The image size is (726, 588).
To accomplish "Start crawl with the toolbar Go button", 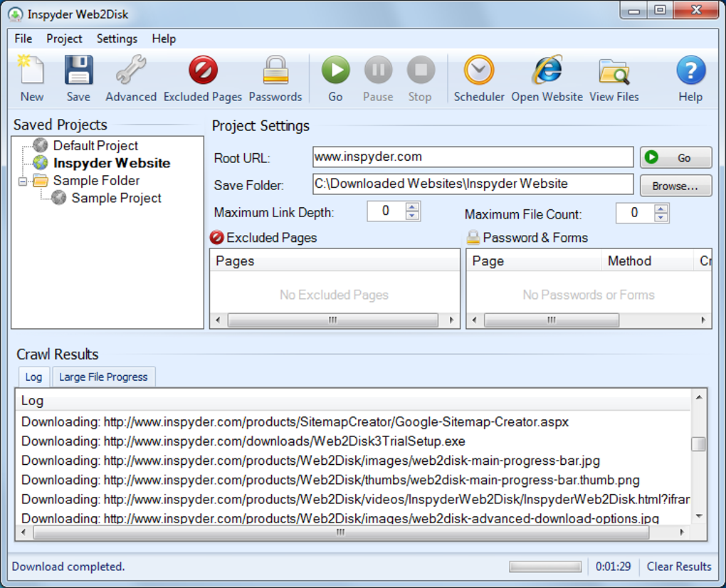I will click(335, 78).
